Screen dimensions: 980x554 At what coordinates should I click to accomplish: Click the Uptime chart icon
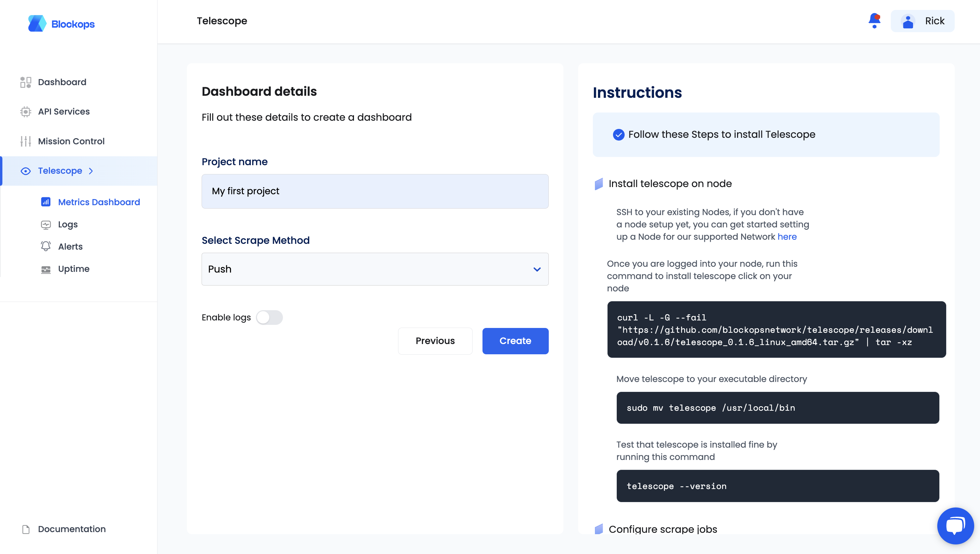(46, 269)
